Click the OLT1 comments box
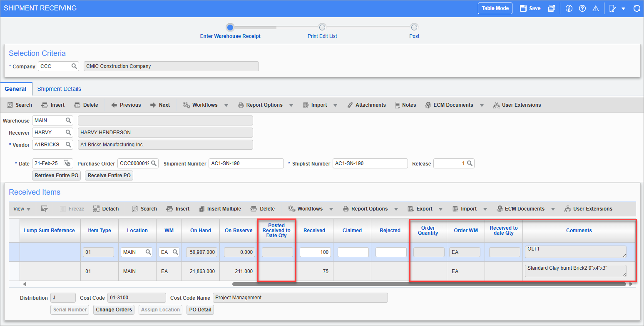 coord(575,252)
